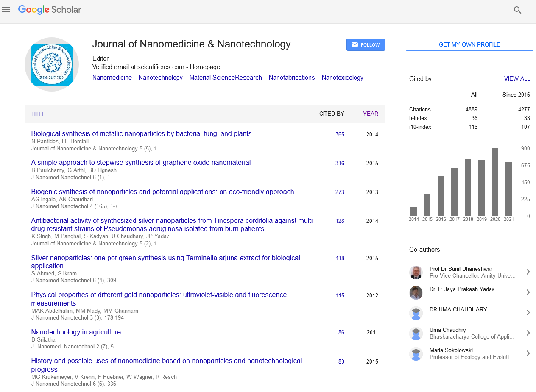Expand chevron next to Prof Dr Sunil Dhaneshwar
Screen dimensions: 536x392
pos(528,272)
